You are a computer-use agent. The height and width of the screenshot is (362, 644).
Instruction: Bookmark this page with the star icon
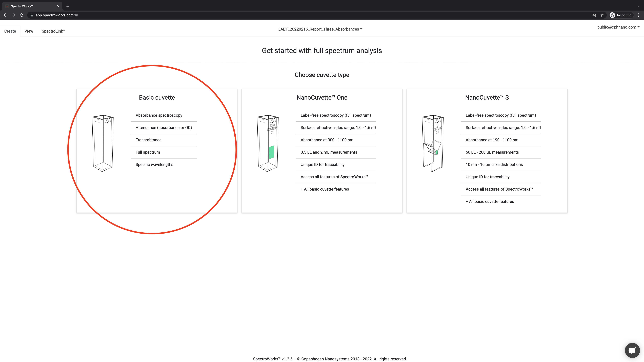(602, 15)
